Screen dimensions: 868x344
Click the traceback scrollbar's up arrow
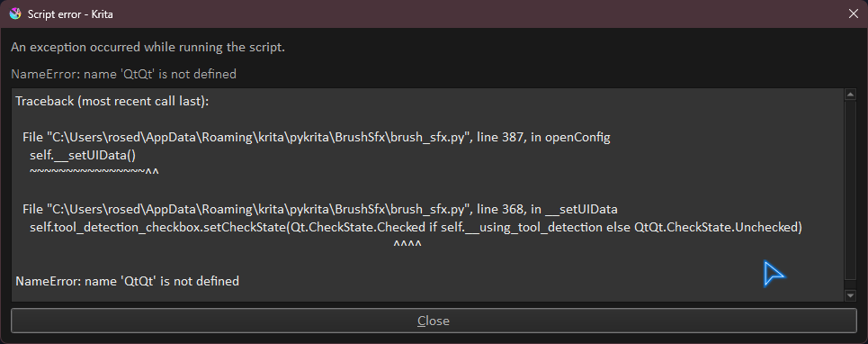(850, 95)
